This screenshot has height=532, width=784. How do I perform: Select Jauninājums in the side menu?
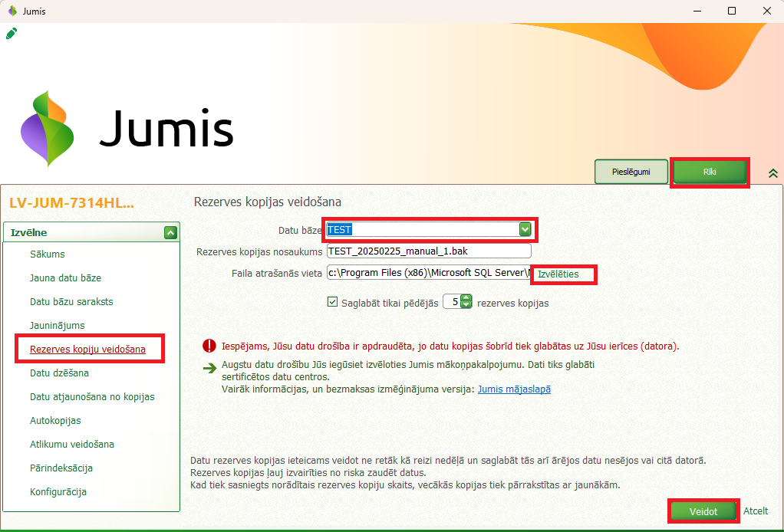click(58, 326)
